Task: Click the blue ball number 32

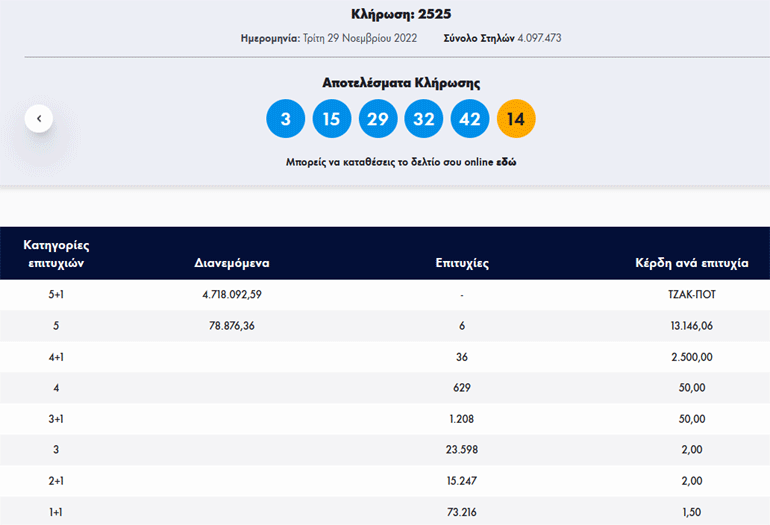Action: coord(424,119)
